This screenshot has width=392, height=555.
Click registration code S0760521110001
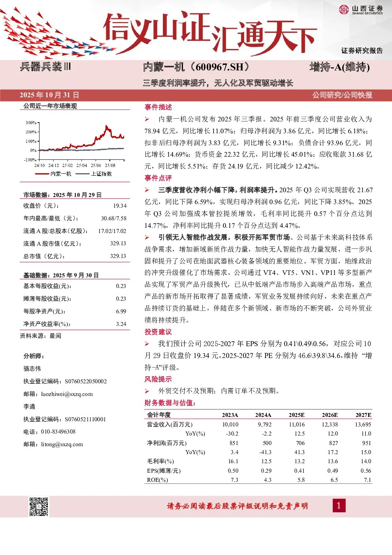click(85, 419)
